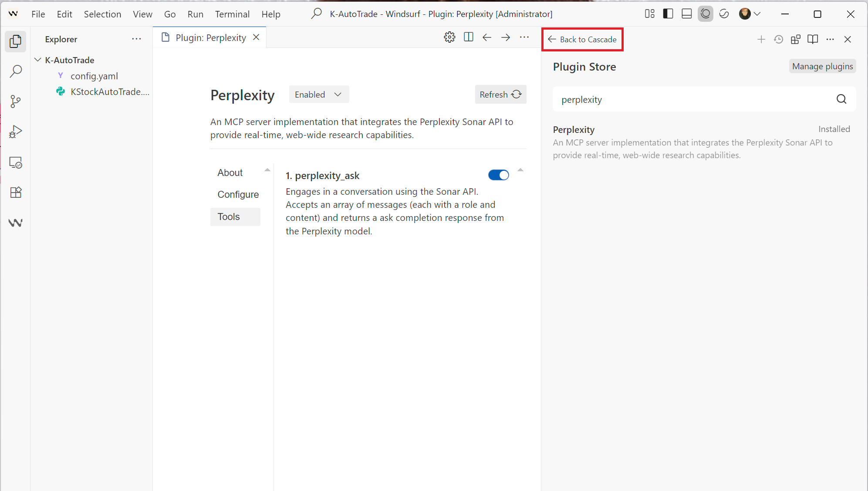
Task: Click Manage plugins button
Action: pos(822,66)
